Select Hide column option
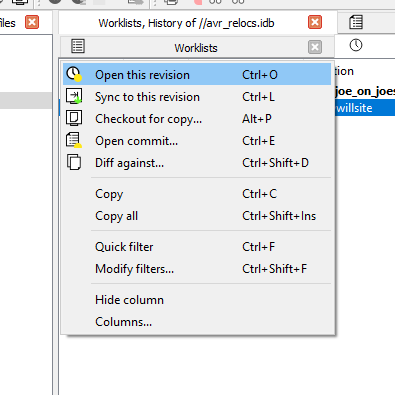395x395 pixels. pyautogui.click(x=197, y=300)
